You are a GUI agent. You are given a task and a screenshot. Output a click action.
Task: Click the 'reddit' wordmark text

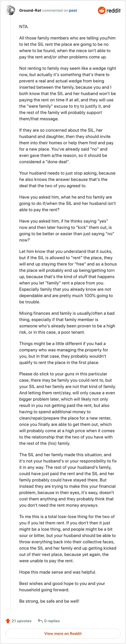(114, 10)
